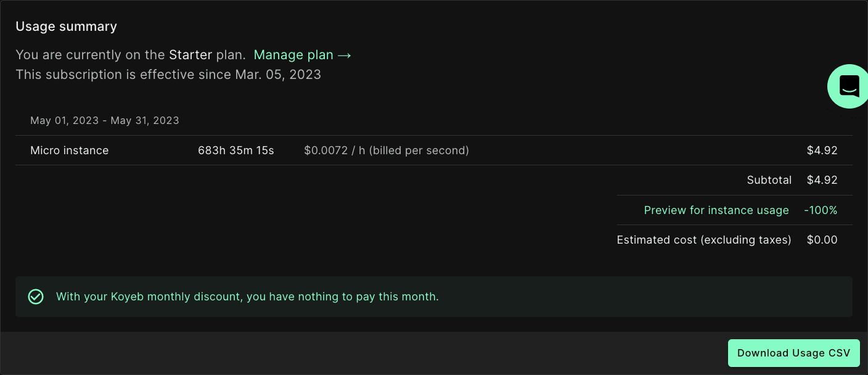
Task: Click the Estimated cost (excluding taxes) label
Action: pyautogui.click(x=703, y=240)
